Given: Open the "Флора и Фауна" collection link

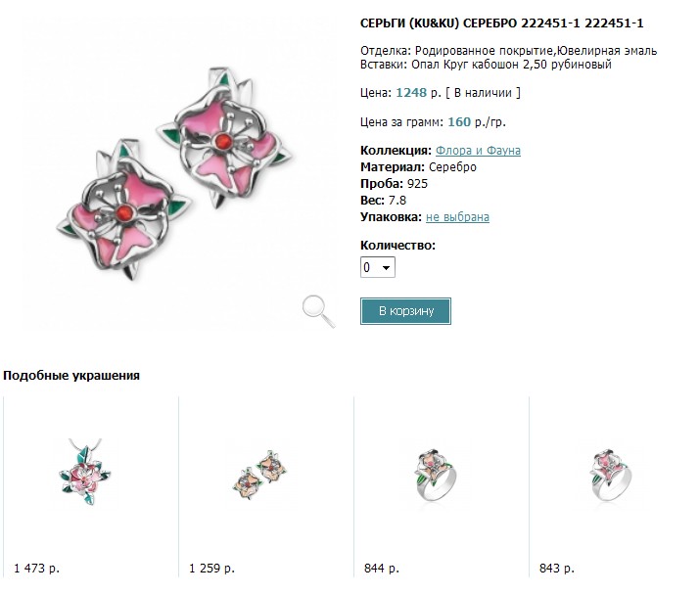Looking at the screenshot, I should click(478, 151).
